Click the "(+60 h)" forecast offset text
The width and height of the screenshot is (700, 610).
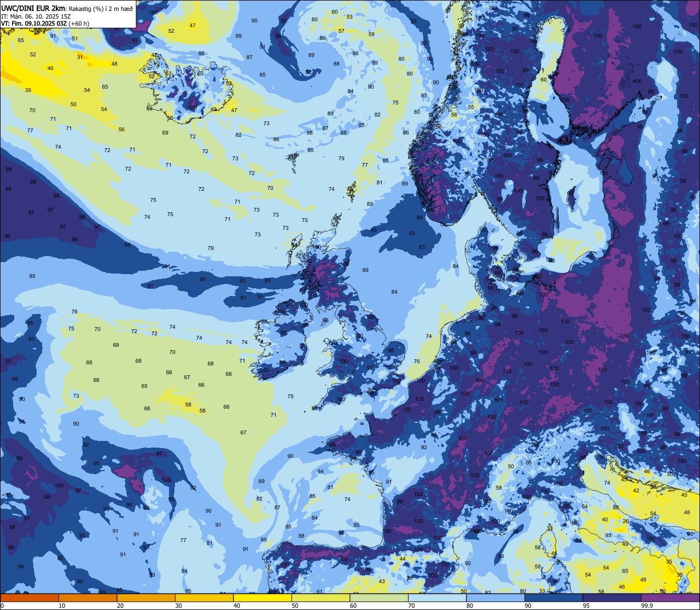[x=79, y=24]
